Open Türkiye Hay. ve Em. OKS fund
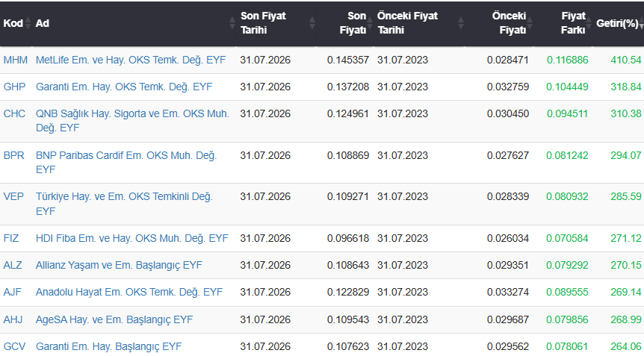Screen dimensions: 644x356 tap(124, 204)
